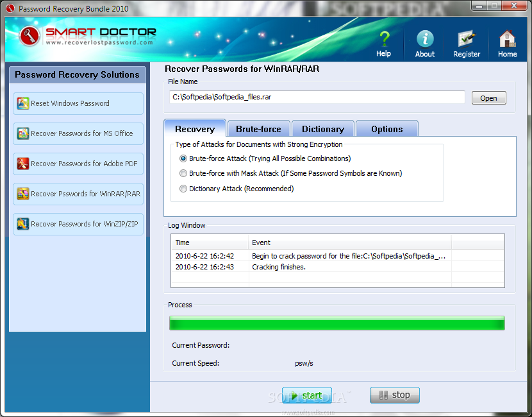The width and height of the screenshot is (532, 417).
Task: Click the Current Speed label
Action: 195,363
